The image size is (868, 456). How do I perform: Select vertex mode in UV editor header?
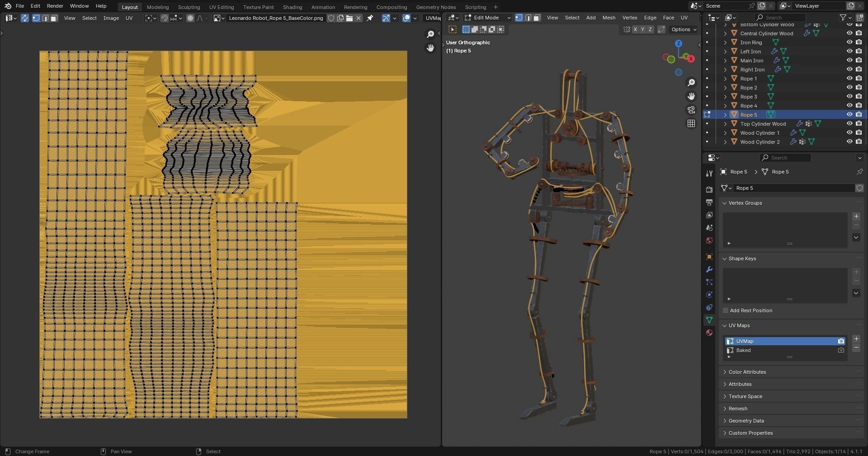pyautogui.click(x=36, y=18)
